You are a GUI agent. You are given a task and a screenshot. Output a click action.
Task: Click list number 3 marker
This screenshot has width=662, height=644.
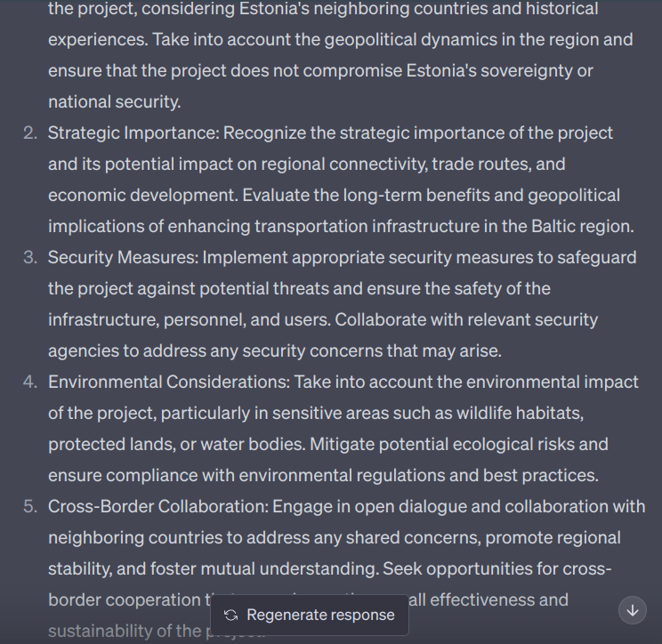[x=30, y=258]
